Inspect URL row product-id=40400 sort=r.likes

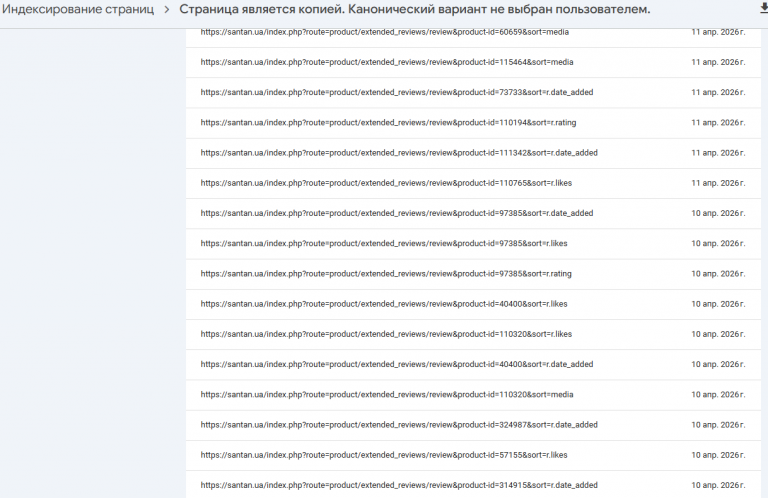point(473,304)
